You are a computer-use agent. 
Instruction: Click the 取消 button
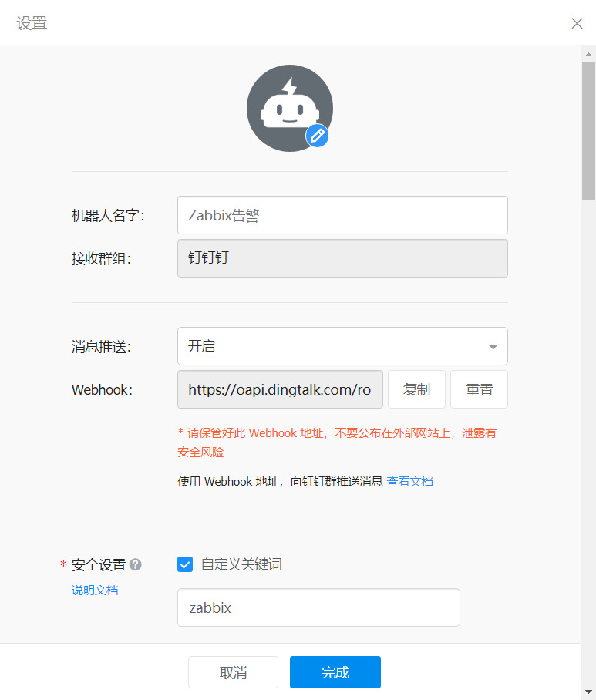pyautogui.click(x=233, y=672)
